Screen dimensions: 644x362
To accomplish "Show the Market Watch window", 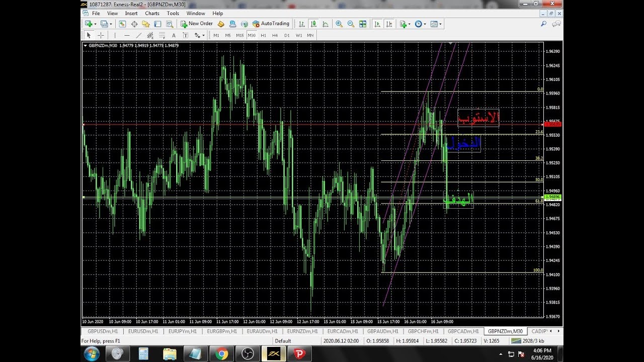I will click(x=122, y=24).
